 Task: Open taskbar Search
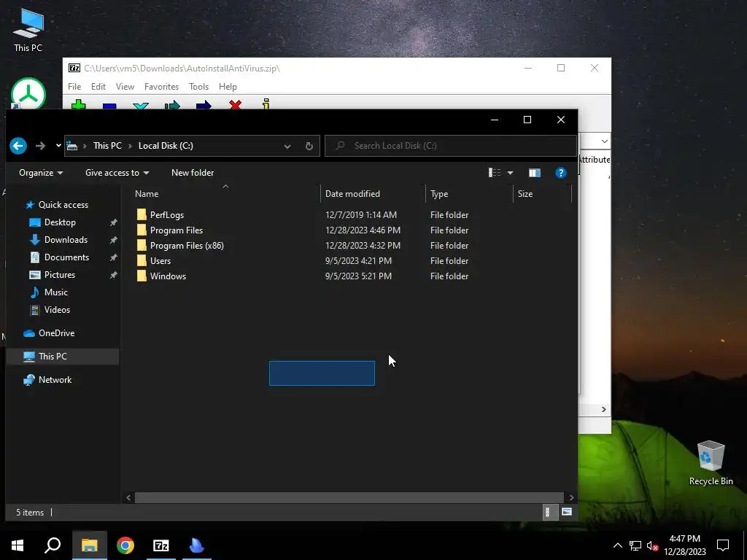(x=53, y=545)
